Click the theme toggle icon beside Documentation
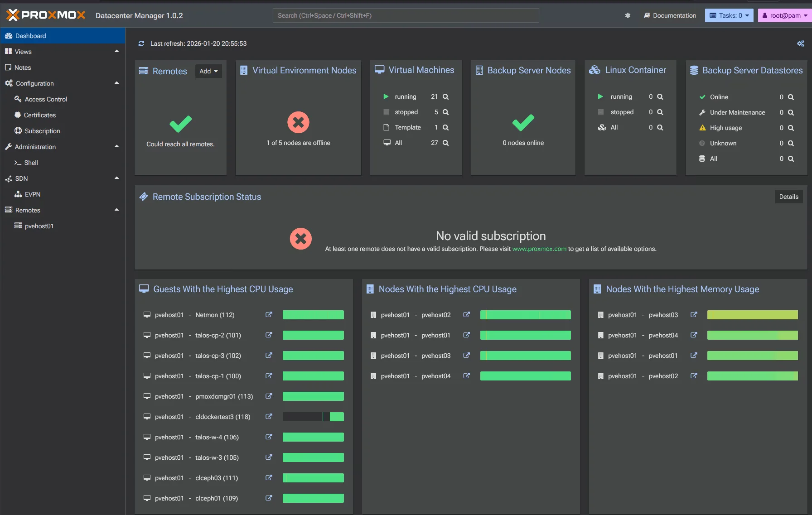 coord(628,15)
